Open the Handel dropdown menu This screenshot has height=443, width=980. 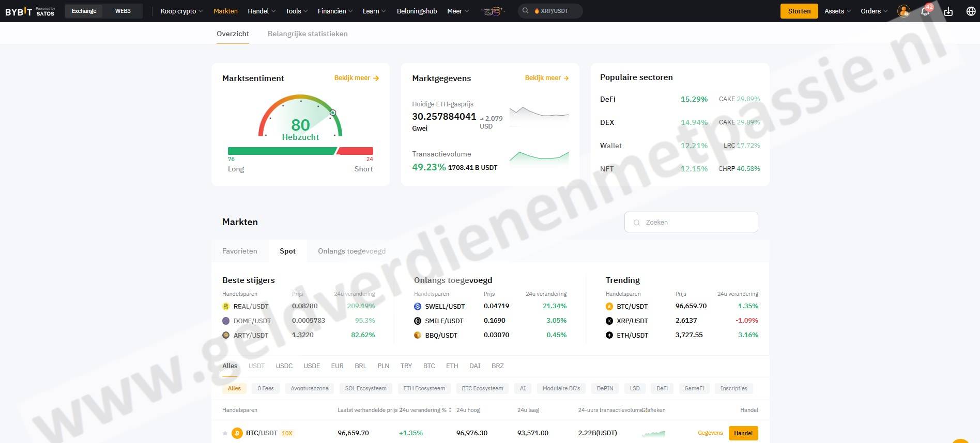click(x=262, y=11)
